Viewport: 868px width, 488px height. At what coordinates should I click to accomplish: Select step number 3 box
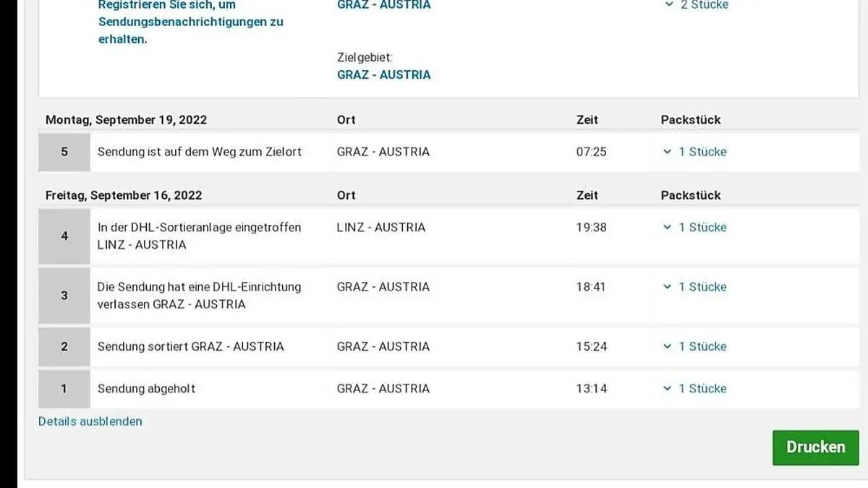click(64, 295)
